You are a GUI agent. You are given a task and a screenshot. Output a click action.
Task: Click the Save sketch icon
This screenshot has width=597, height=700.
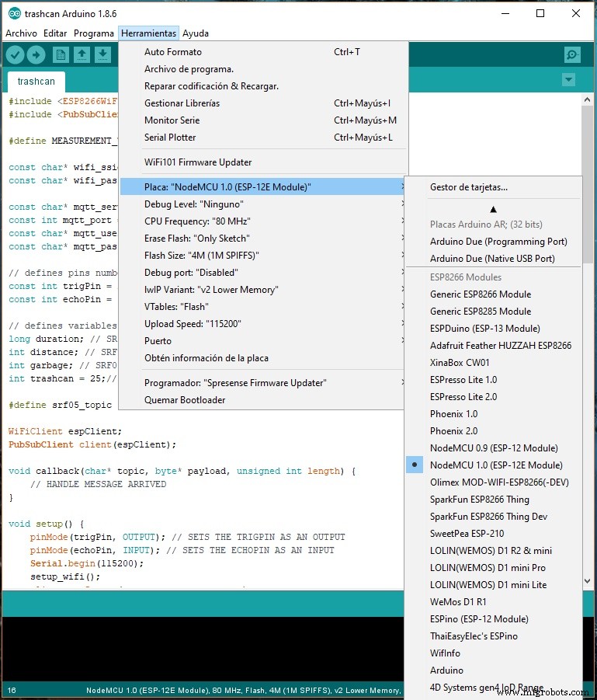pos(102,54)
